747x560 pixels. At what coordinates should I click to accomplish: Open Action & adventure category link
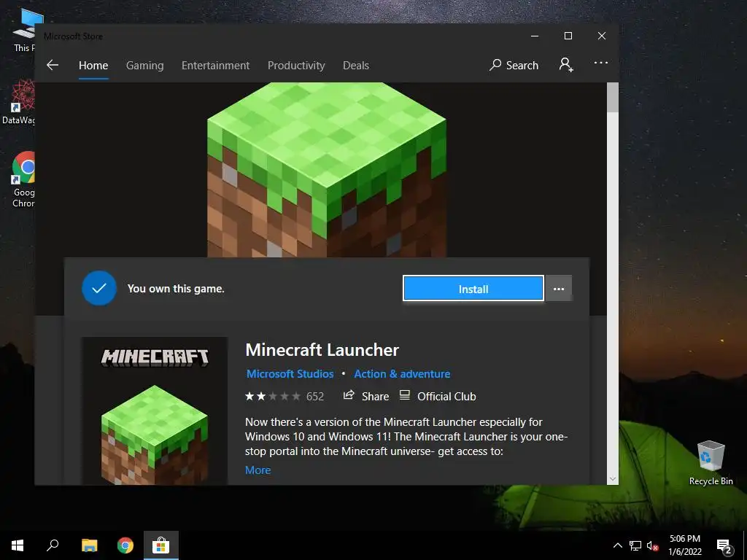pos(402,374)
